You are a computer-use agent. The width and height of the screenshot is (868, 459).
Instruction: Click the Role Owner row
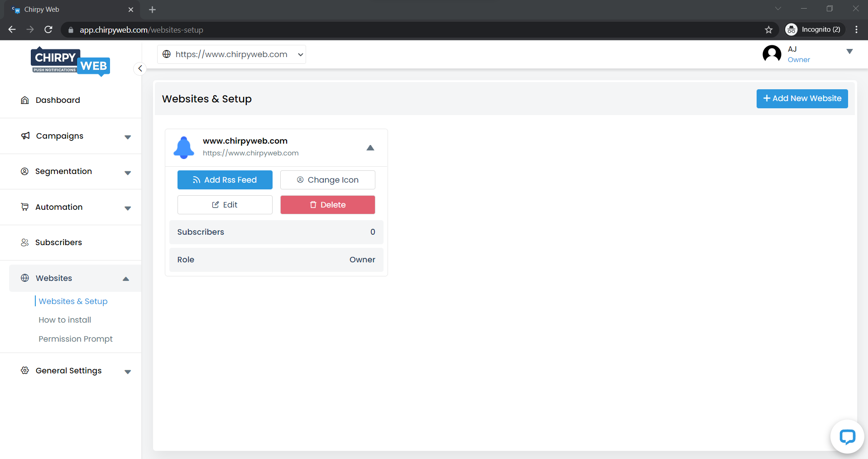pos(276,260)
